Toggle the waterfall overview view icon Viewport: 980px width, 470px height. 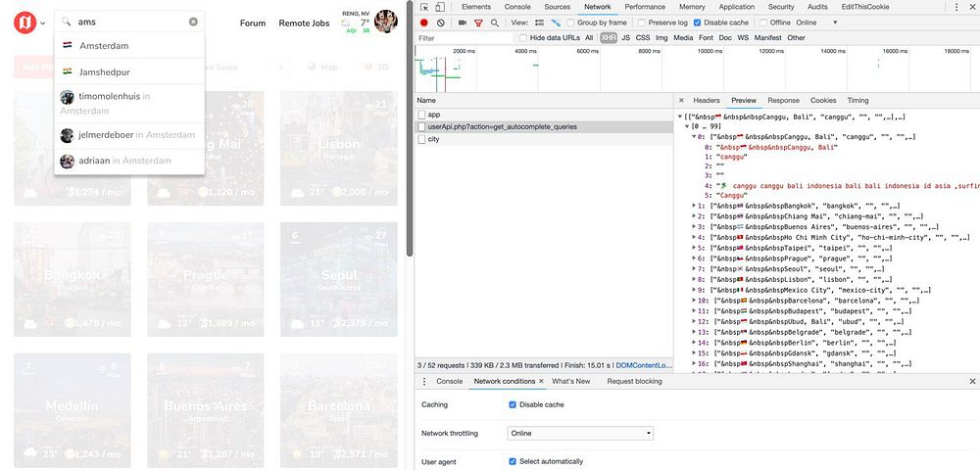click(555, 23)
